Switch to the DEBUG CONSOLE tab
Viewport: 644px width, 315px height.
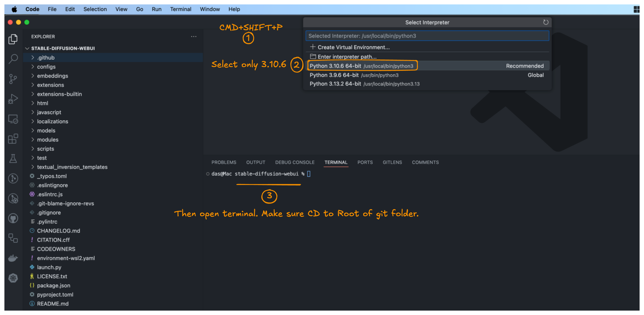click(295, 162)
